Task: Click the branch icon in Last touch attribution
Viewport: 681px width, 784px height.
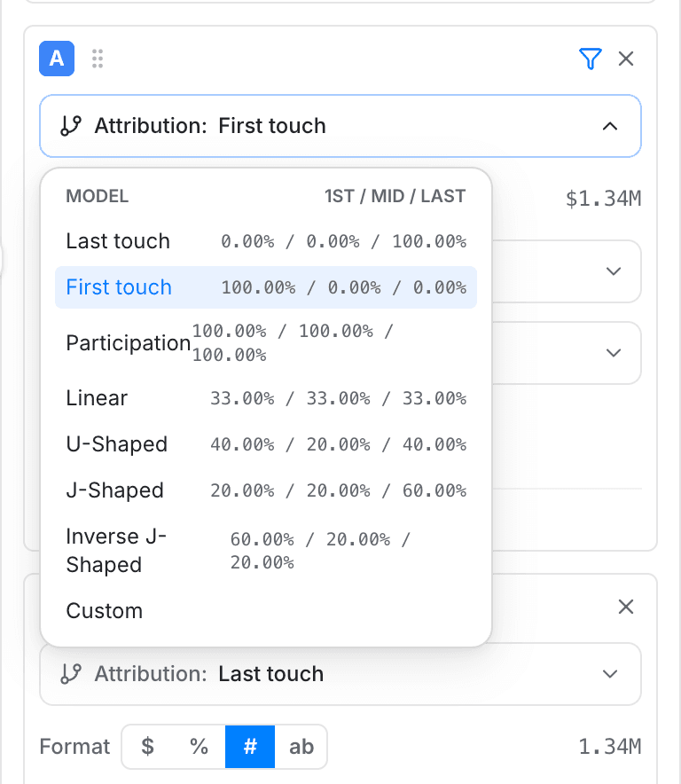Action: coord(71,674)
